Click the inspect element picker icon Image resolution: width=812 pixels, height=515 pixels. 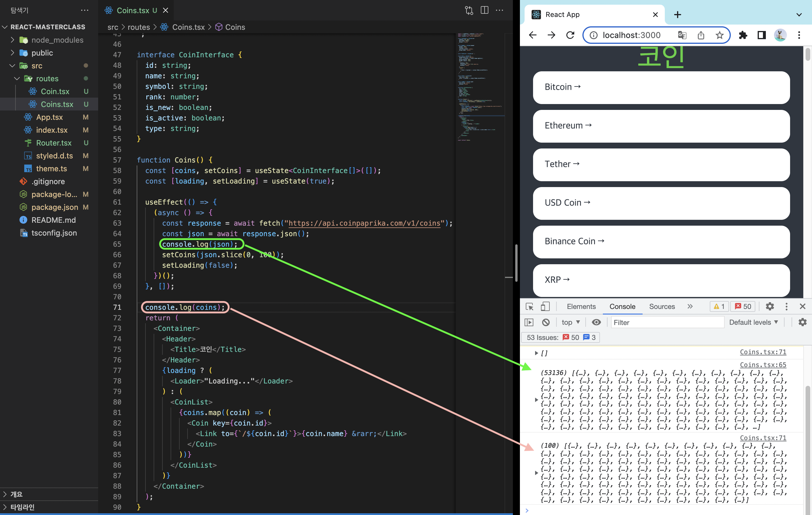coord(529,306)
